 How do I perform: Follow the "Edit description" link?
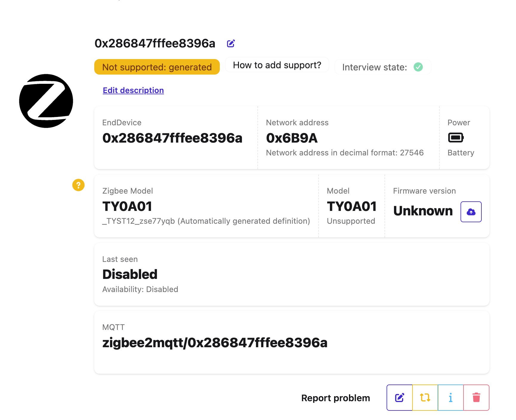tap(133, 90)
